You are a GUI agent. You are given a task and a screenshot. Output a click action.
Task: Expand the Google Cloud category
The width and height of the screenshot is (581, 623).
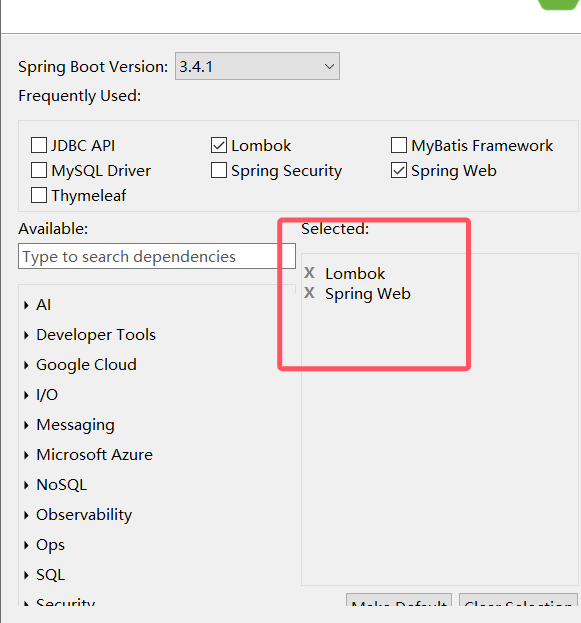click(x=26, y=365)
